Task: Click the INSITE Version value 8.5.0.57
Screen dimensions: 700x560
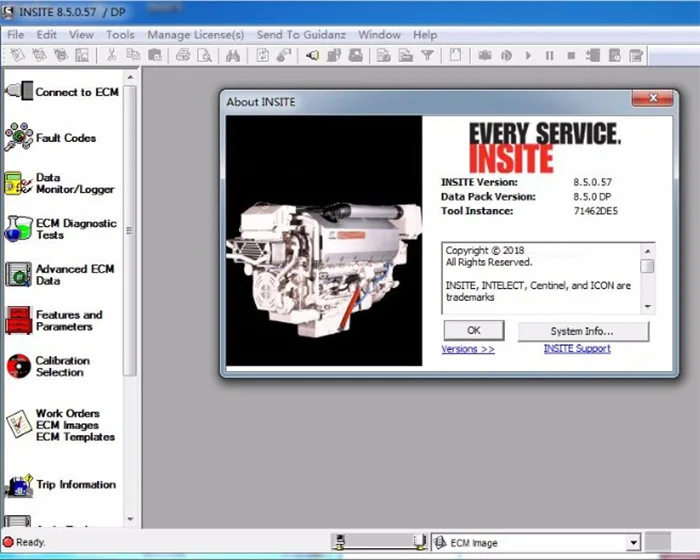Action: coord(592,182)
